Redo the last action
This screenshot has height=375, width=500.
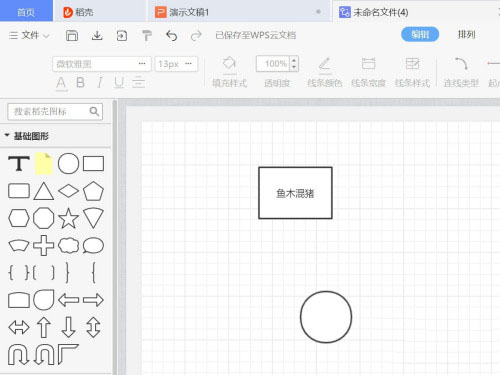pos(196,35)
